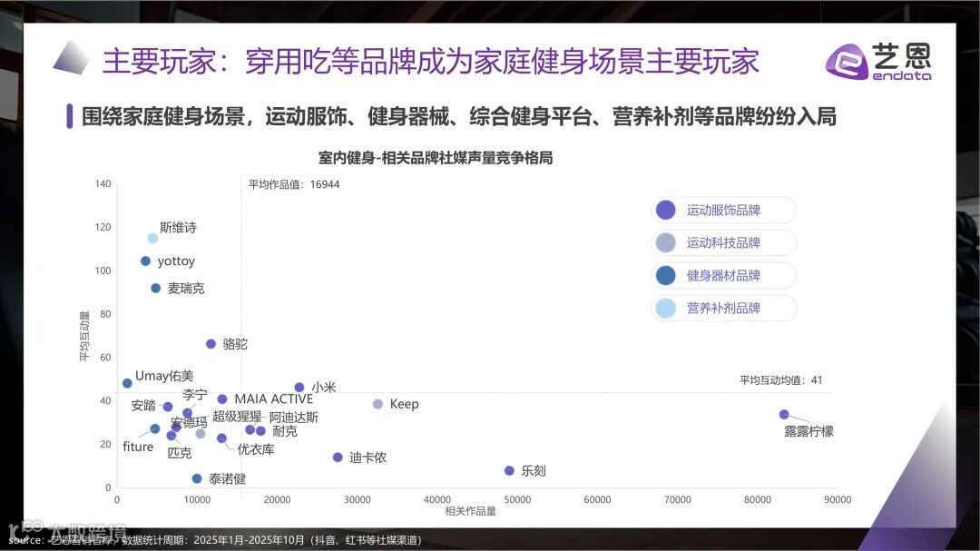Click the 平均互动均值: 41 annotation
980x551 pixels.
[781, 380]
